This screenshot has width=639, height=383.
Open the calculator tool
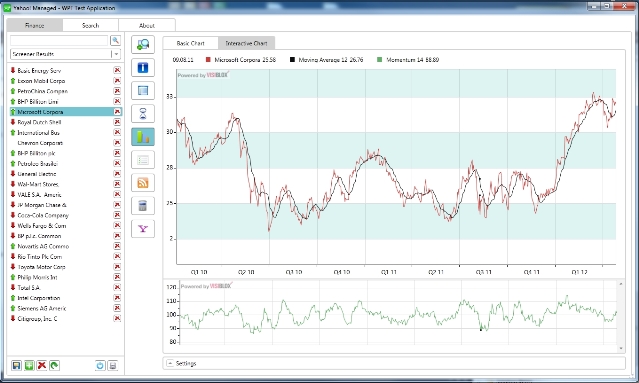coord(143,206)
